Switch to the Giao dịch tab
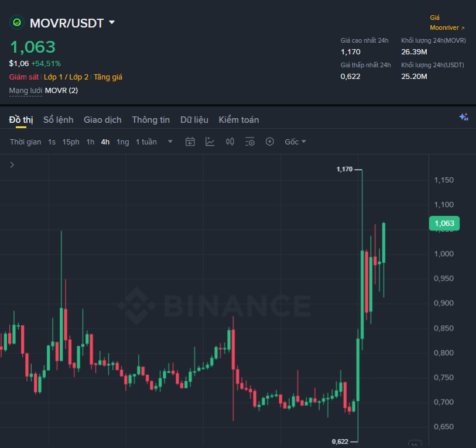476x448 pixels. (102, 120)
